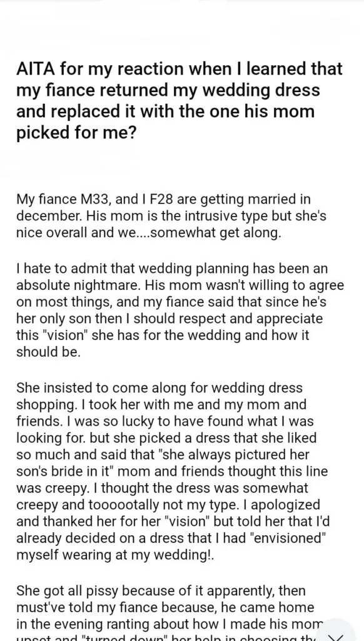Click the line beginning 'creepy and tooooo​tally'
This screenshot has height=641, width=364.
(x=168, y=505)
